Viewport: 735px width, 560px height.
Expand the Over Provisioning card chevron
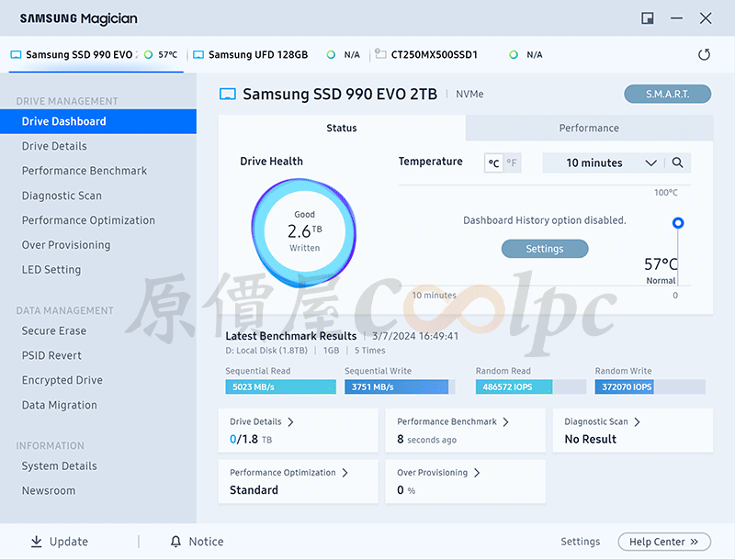tap(477, 473)
